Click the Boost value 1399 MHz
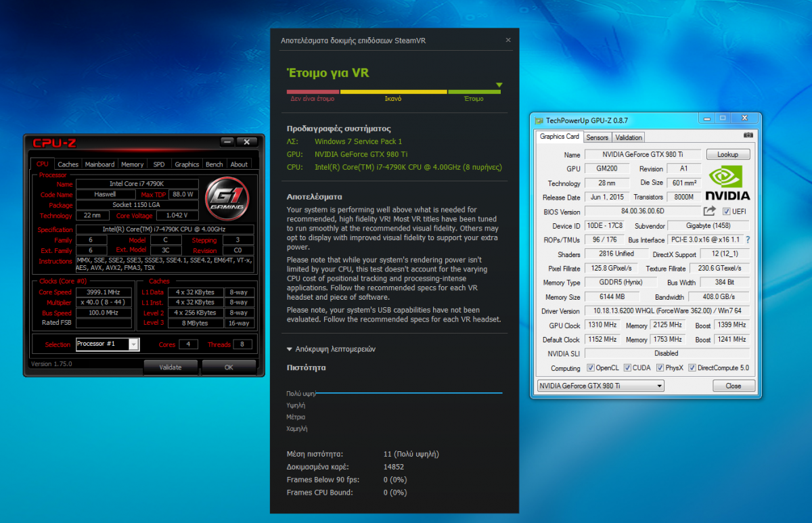Image resolution: width=812 pixels, height=523 pixels. pyautogui.click(x=733, y=325)
